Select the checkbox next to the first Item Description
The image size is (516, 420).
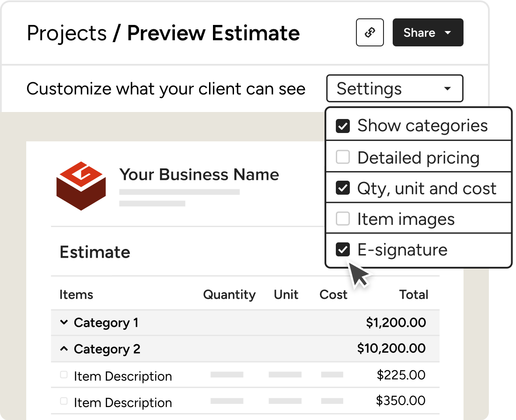coord(63,374)
